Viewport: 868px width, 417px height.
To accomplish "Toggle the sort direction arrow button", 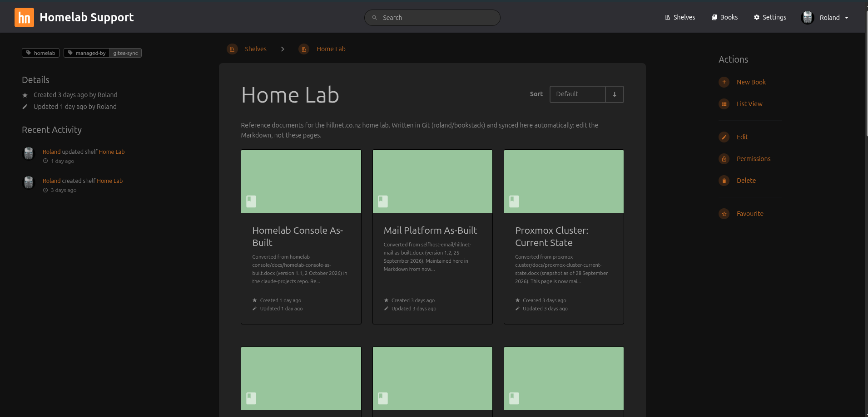I will pyautogui.click(x=615, y=94).
